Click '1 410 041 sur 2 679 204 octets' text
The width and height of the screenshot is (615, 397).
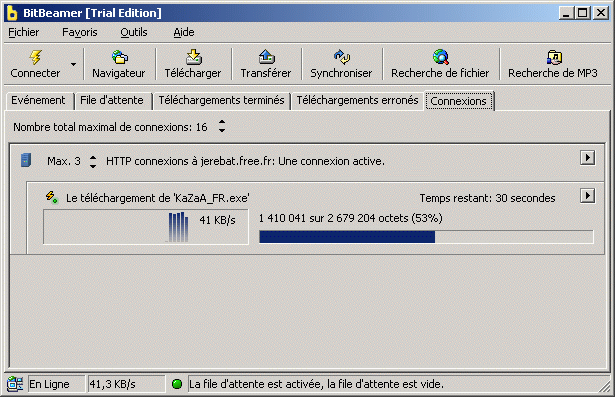(x=351, y=218)
